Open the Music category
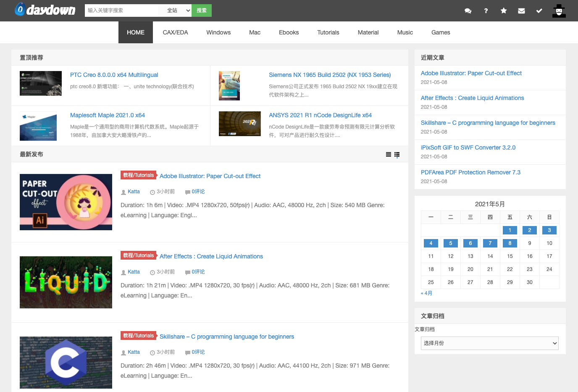This screenshot has width=578, height=392. pos(405,32)
